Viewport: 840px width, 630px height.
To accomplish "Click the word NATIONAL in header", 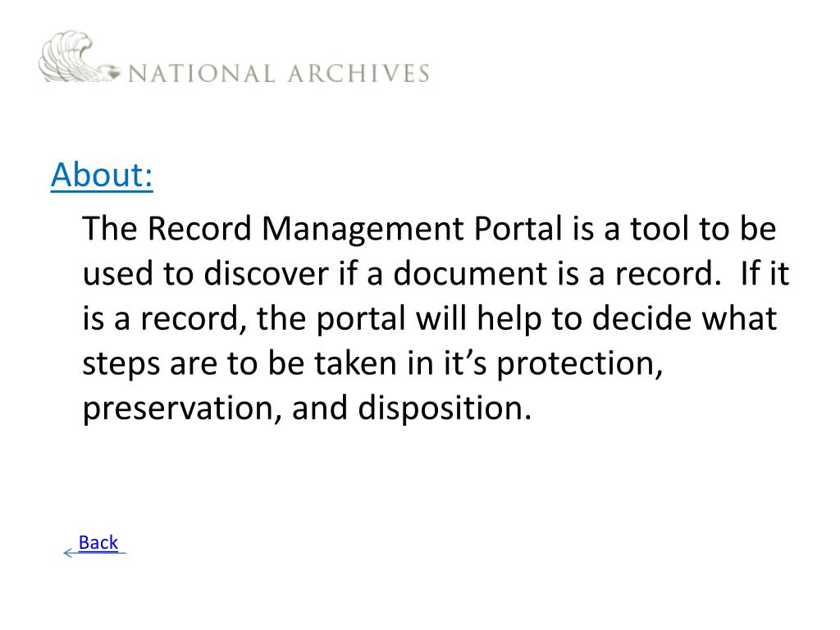I will pyautogui.click(x=202, y=73).
